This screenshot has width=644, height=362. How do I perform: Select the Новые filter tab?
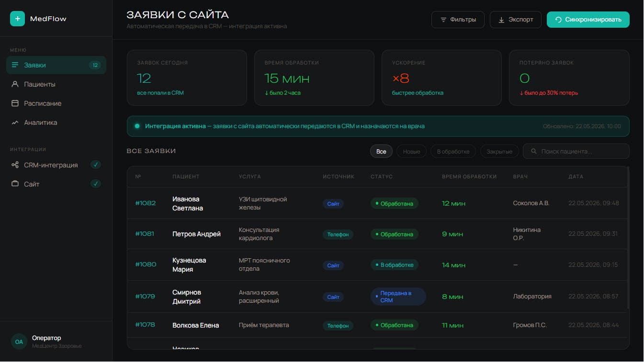[x=411, y=151]
